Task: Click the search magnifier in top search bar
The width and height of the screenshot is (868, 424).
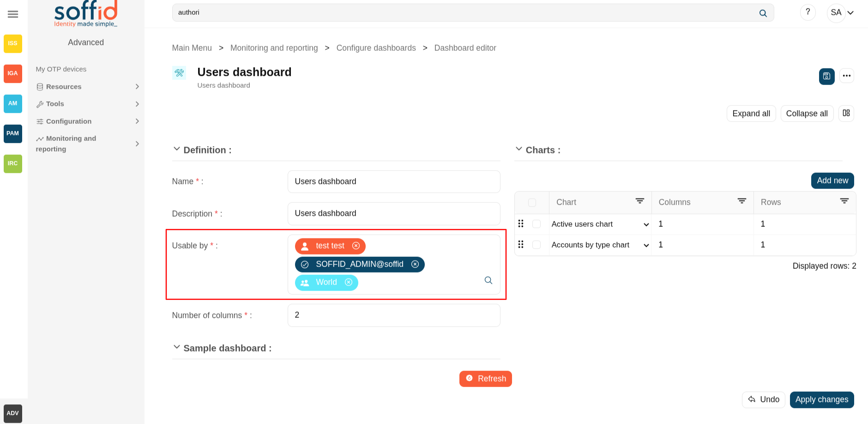Action: (763, 13)
